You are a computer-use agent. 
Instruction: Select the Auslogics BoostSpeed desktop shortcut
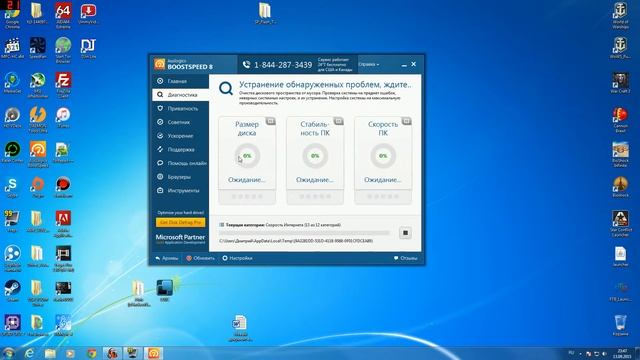(x=38, y=154)
